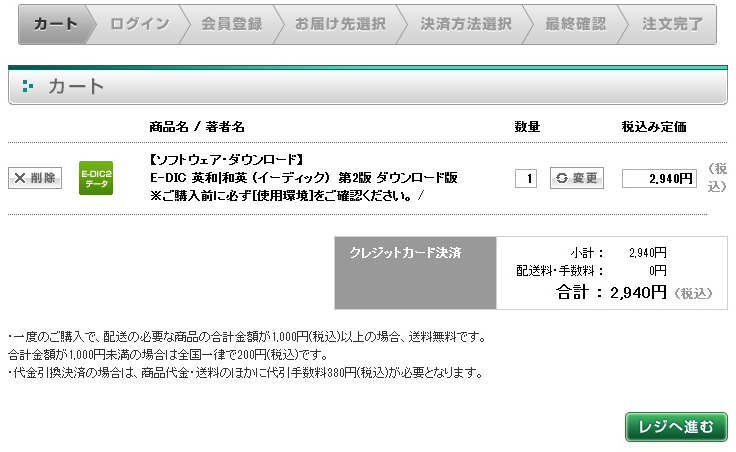736x452 pixels.
Task: Select the お届け先選択 step
Action: 340,24
